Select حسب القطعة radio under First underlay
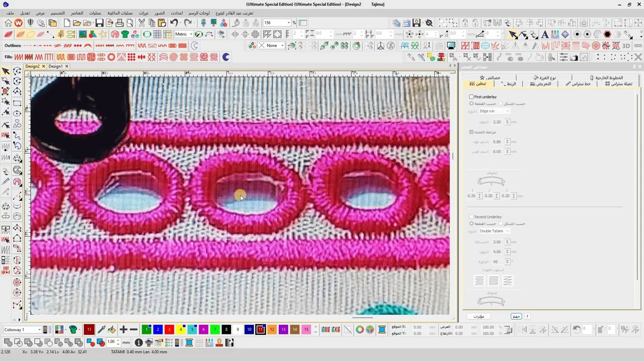 click(471, 104)
